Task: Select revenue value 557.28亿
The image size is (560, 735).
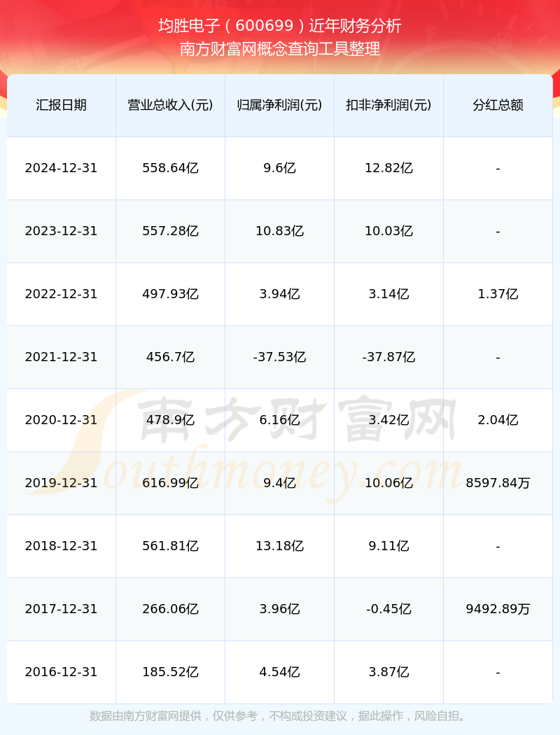Action: [x=171, y=231]
